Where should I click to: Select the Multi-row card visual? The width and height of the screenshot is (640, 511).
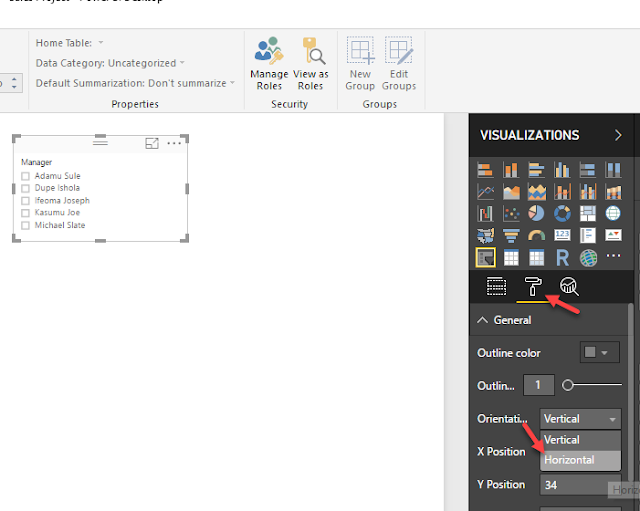coord(587,235)
